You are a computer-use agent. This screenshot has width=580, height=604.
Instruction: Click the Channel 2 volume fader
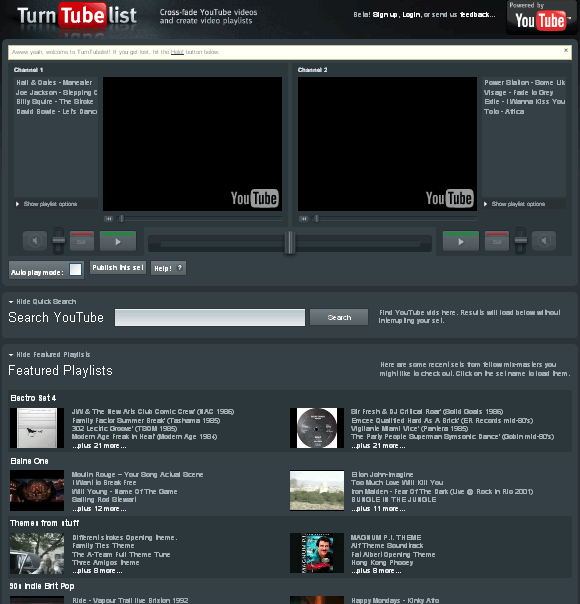(x=520, y=241)
